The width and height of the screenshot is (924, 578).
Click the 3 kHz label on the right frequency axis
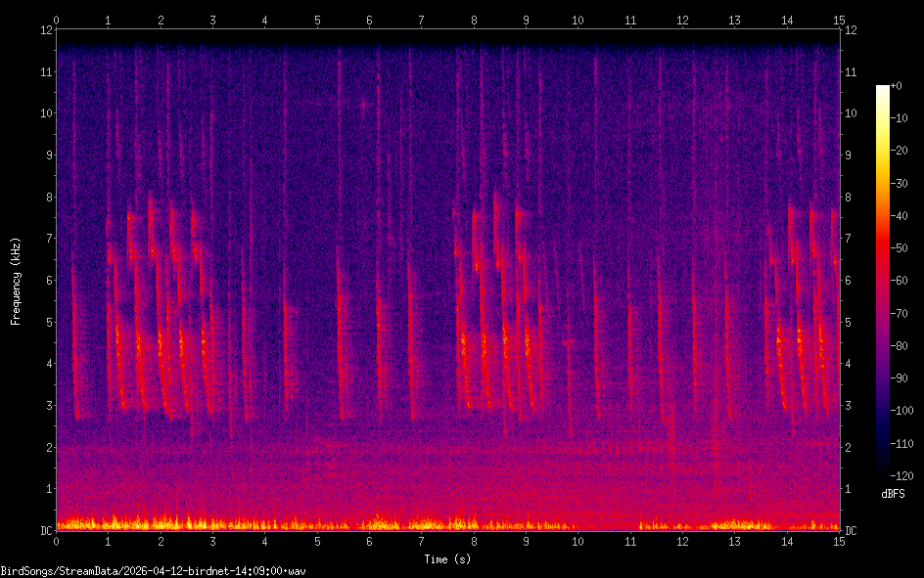849,406
